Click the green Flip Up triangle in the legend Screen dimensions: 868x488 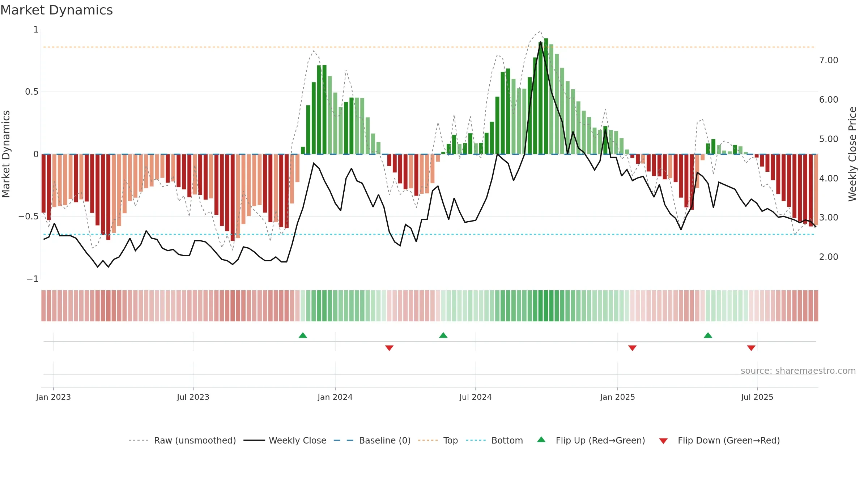(541, 440)
